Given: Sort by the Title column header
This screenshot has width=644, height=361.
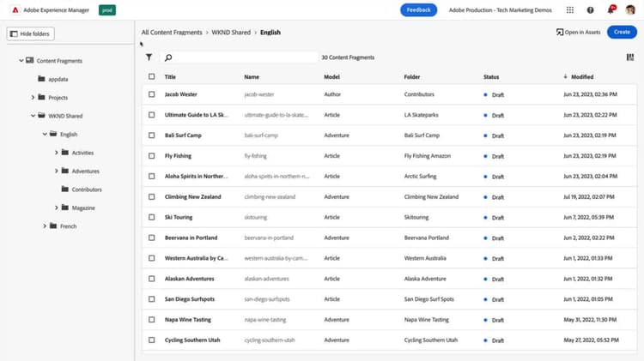Looking at the screenshot, I should click(170, 76).
